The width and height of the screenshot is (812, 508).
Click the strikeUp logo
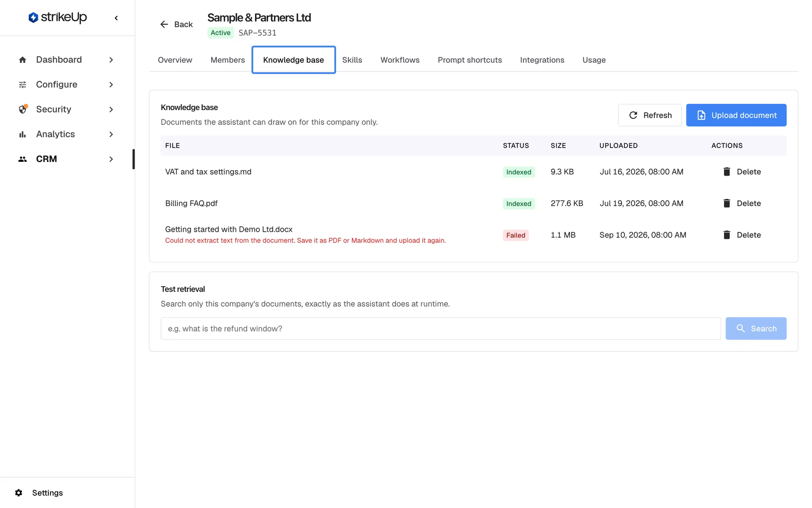point(57,17)
